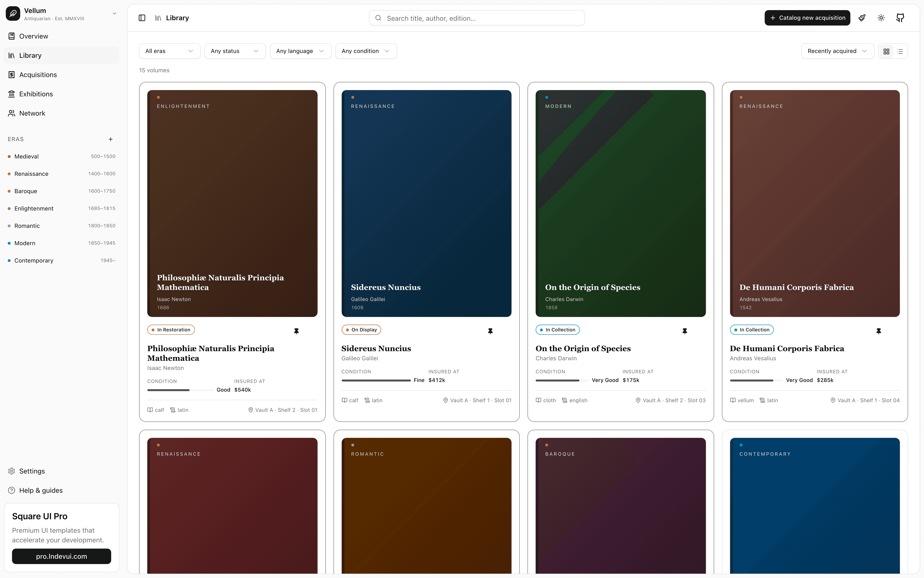Viewport: 924px width, 578px height.
Task: Open the Any language filter
Action: tap(300, 51)
